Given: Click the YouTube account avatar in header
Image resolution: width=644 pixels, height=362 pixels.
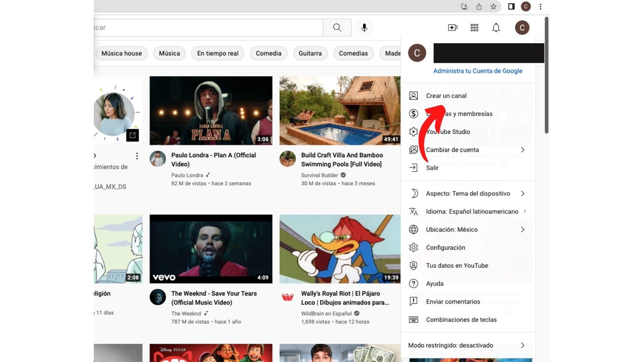Looking at the screenshot, I should pyautogui.click(x=522, y=28).
